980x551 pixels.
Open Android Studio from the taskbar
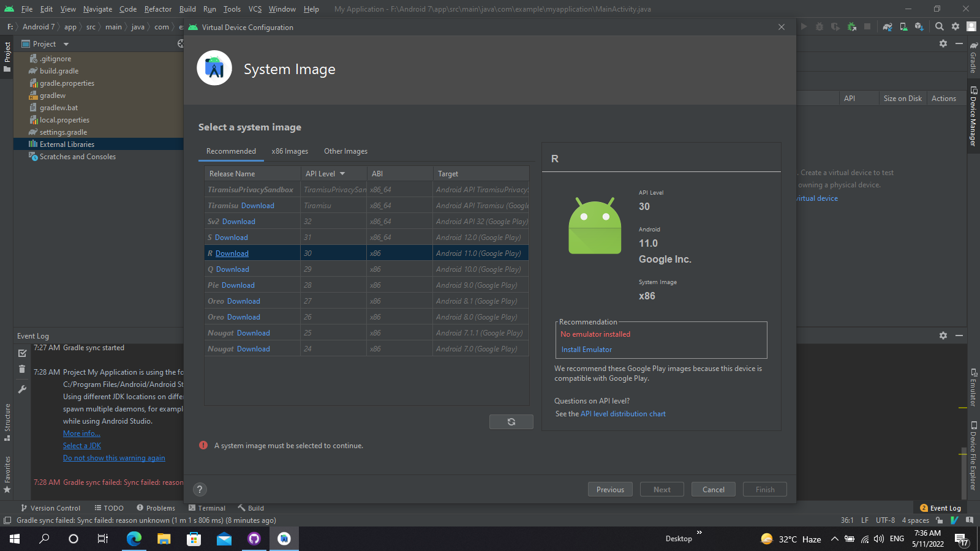click(x=284, y=539)
